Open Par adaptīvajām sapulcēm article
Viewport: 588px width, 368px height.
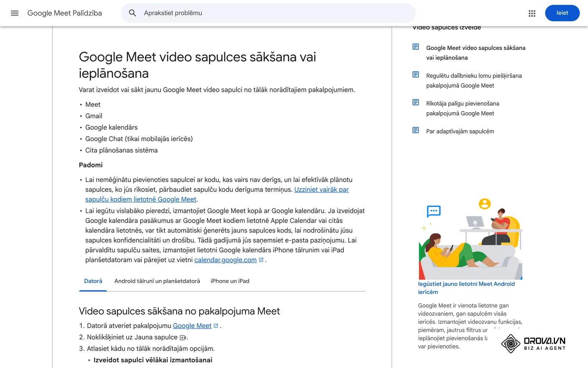[x=460, y=131]
